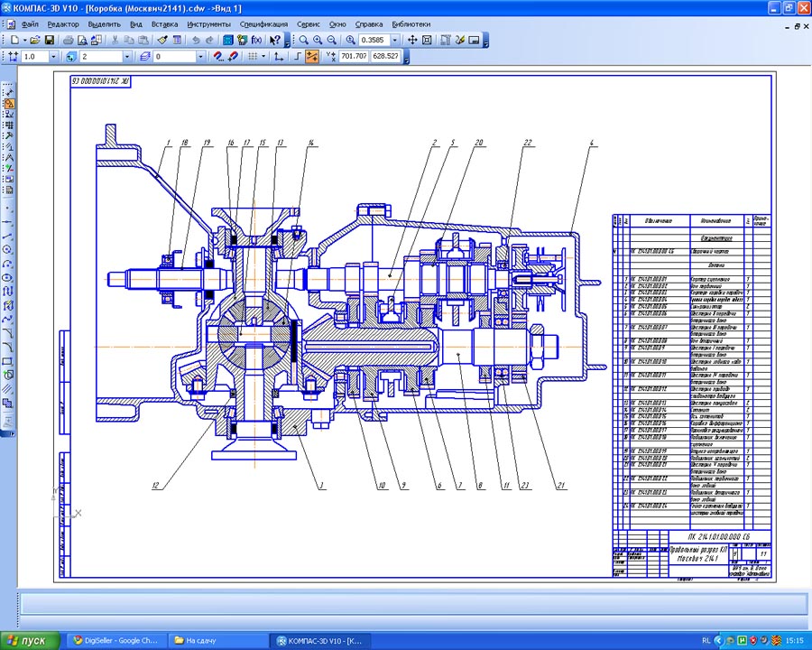Open the cursor step 1.0 dropdown

53,57
